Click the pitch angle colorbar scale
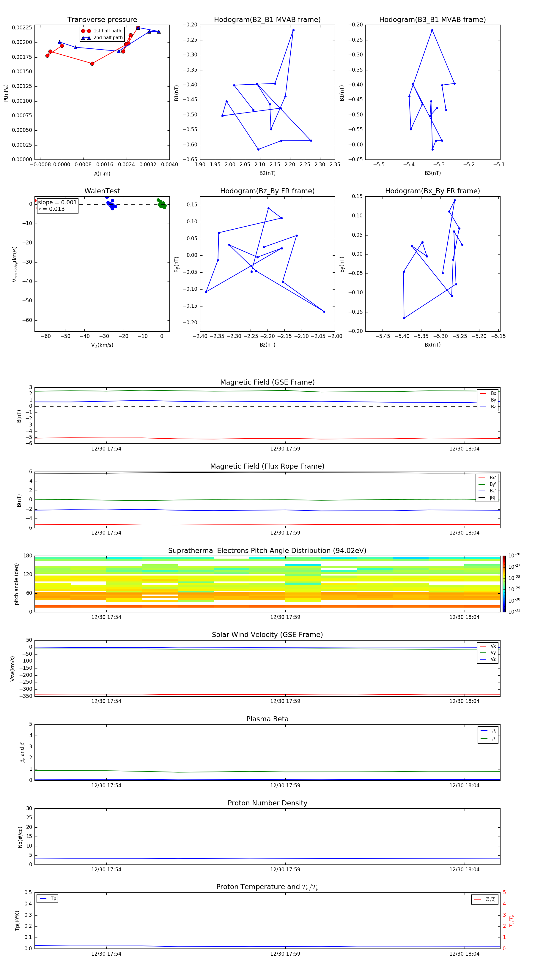This screenshot has width=535, height=980. coord(504,584)
